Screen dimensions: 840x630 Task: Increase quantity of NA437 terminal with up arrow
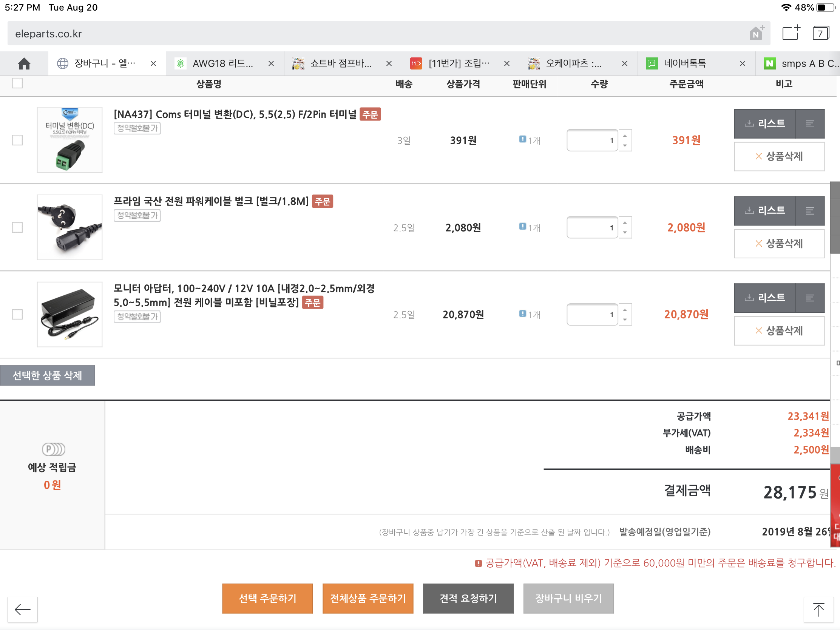click(625, 136)
